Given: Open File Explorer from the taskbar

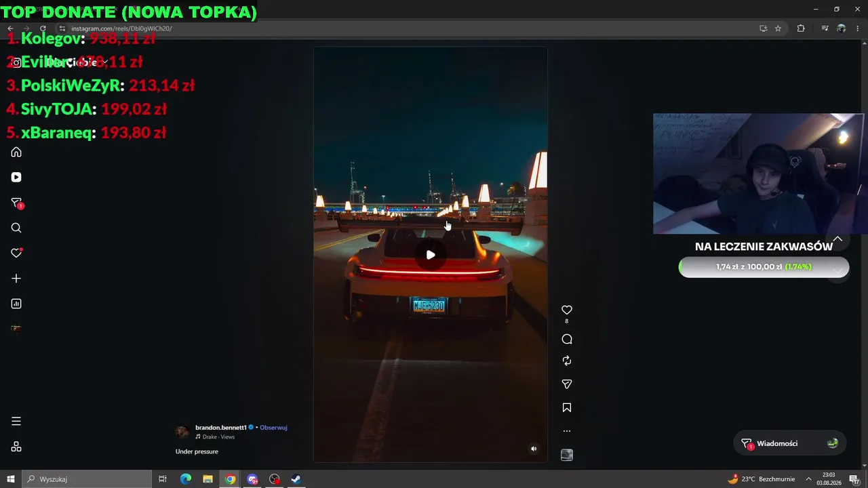Looking at the screenshot, I should coord(208,479).
